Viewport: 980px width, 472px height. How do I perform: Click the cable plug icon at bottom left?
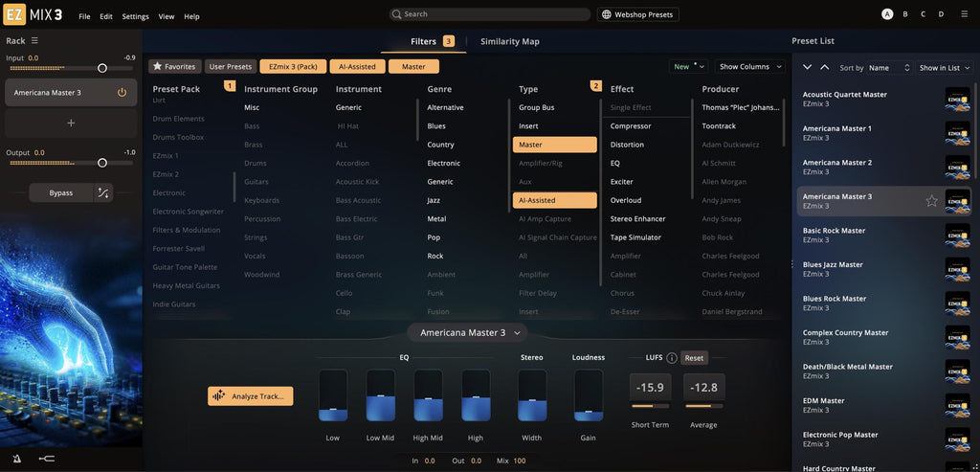click(x=46, y=459)
